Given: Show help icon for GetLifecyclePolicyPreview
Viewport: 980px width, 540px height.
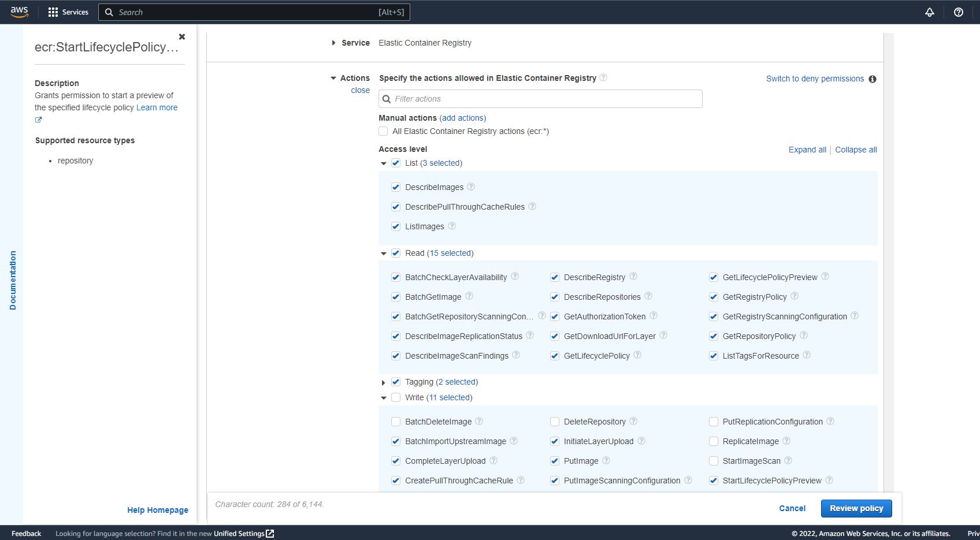Looking at the screenshot, I should pyautogui.click(x=825, y=276).
